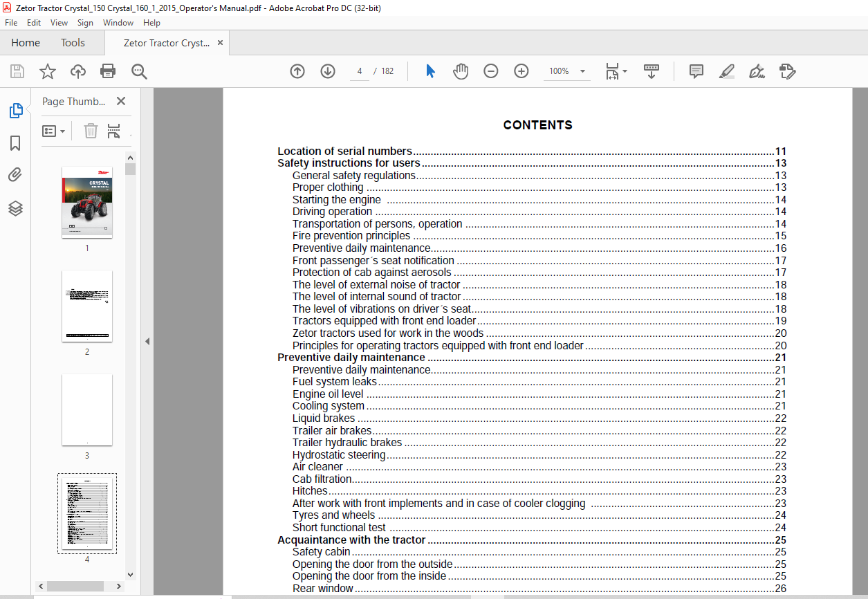This screenshot has height=599, width=868.
Task: Click the page break layout icon in thumbnails panel
Action: (114, 131)
